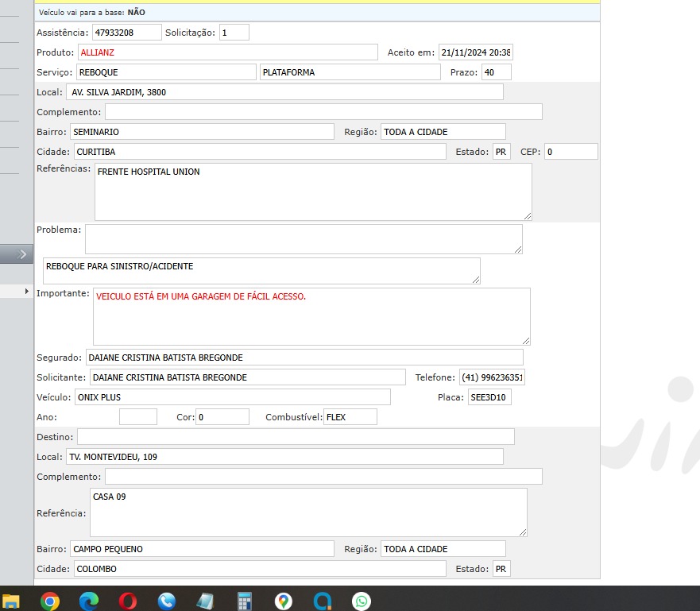Click the Importante note text area
Screen dimensions: 700x611
[x=311, y=316]
